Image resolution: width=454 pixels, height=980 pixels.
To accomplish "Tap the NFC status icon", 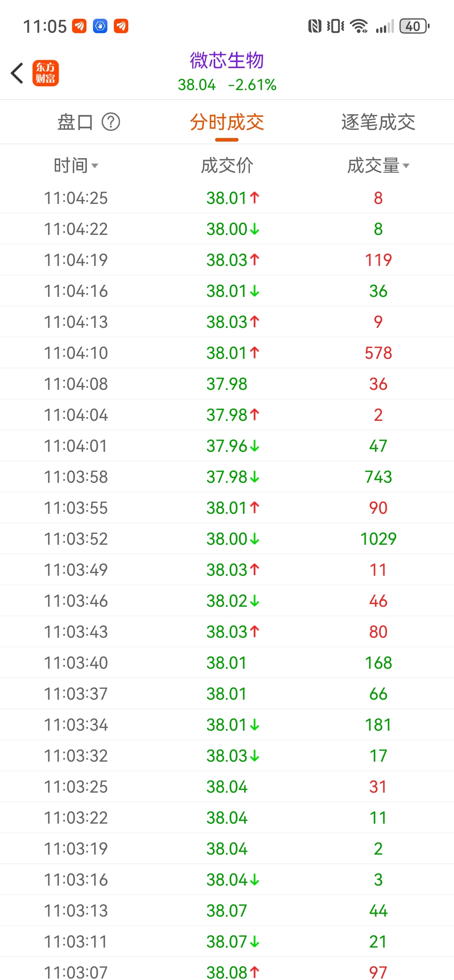I will pos(315,26).
